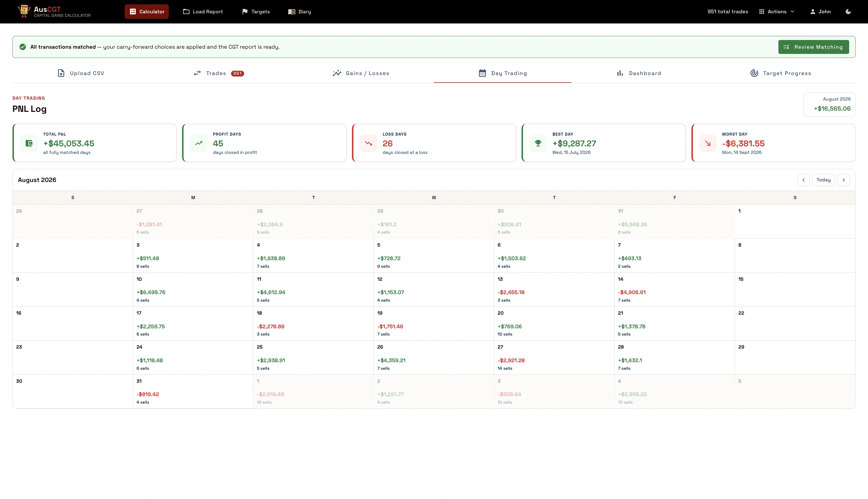Click the +$9,287.27 Best Day value
Viewport: 868px width, 499px height.
point(574,143)
